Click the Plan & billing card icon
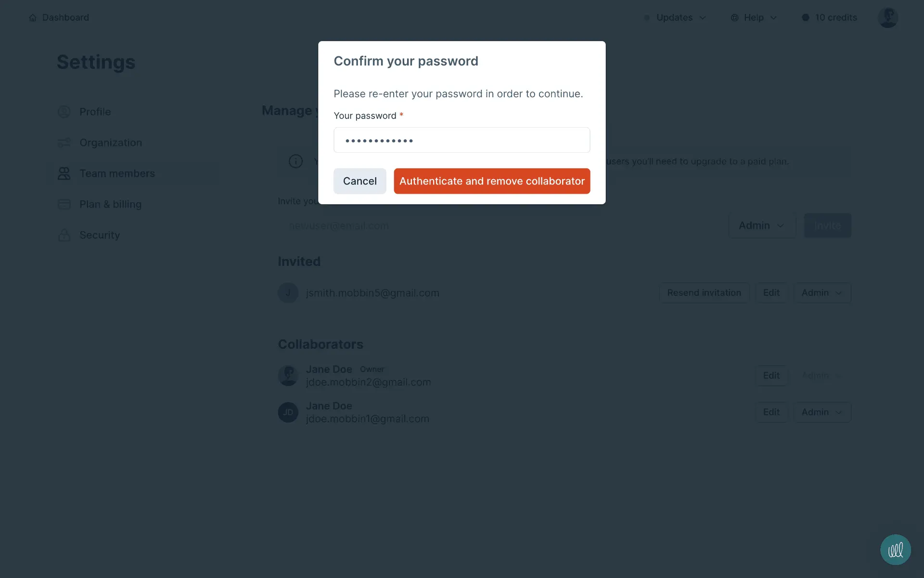The height and width of the screenshot is (578, 924). tap(64, 204)
